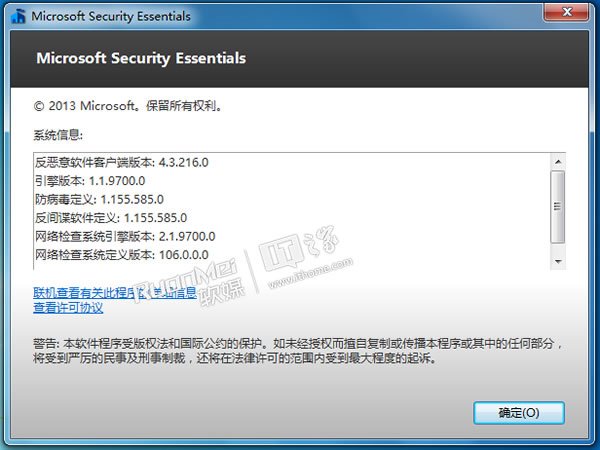Click the 警告 copyright warning paragraph

pyautogui.click(x=298, y=351)
